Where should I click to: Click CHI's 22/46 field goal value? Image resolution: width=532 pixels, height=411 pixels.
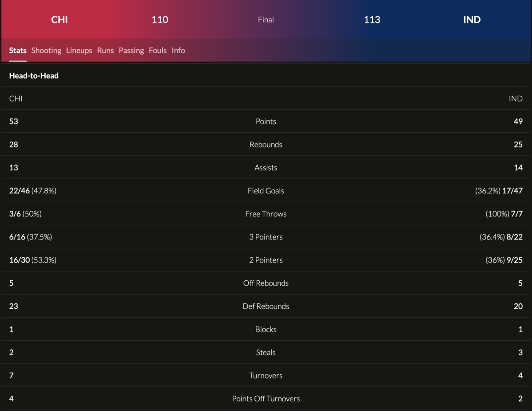[20, 191]
